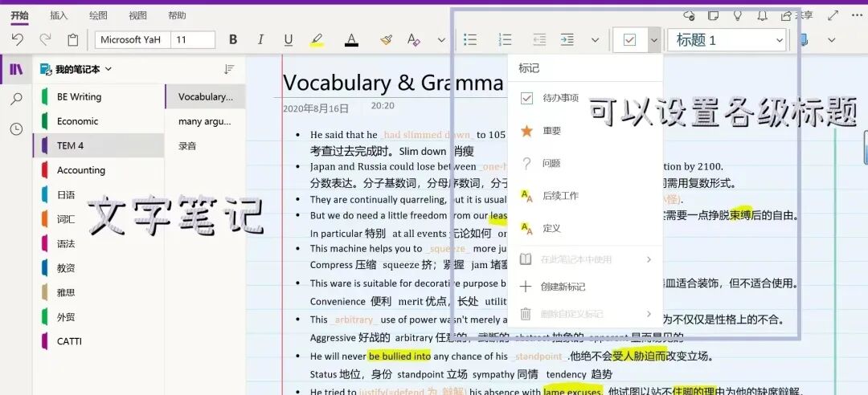868x395 pixels.
Task: Open the 词汇 section
Action: click(x=99, y=219)
